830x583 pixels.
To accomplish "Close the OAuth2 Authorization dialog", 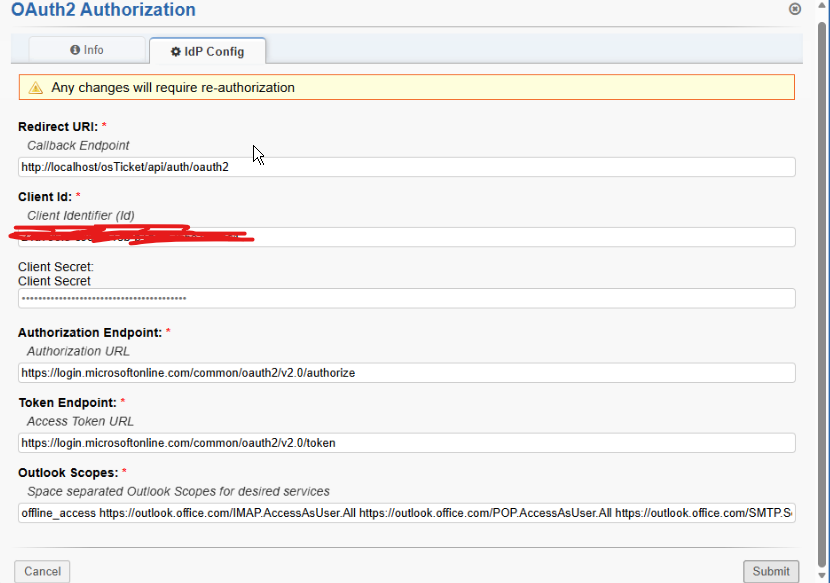I will (x=795, y=9).
